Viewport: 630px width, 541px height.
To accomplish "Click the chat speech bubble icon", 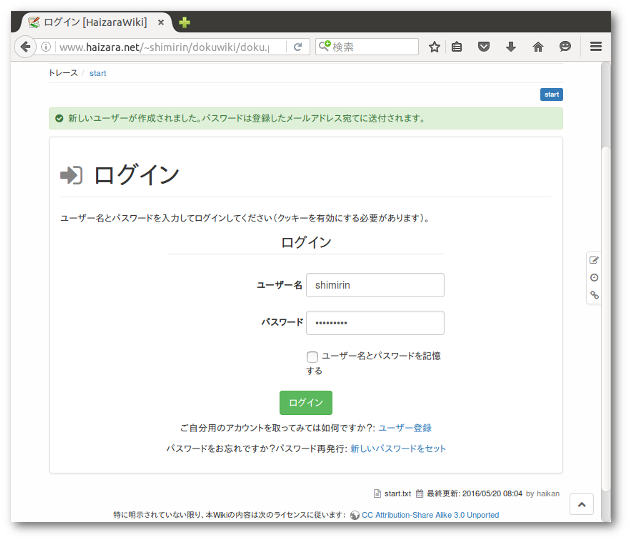I will (x=565, y=47).
